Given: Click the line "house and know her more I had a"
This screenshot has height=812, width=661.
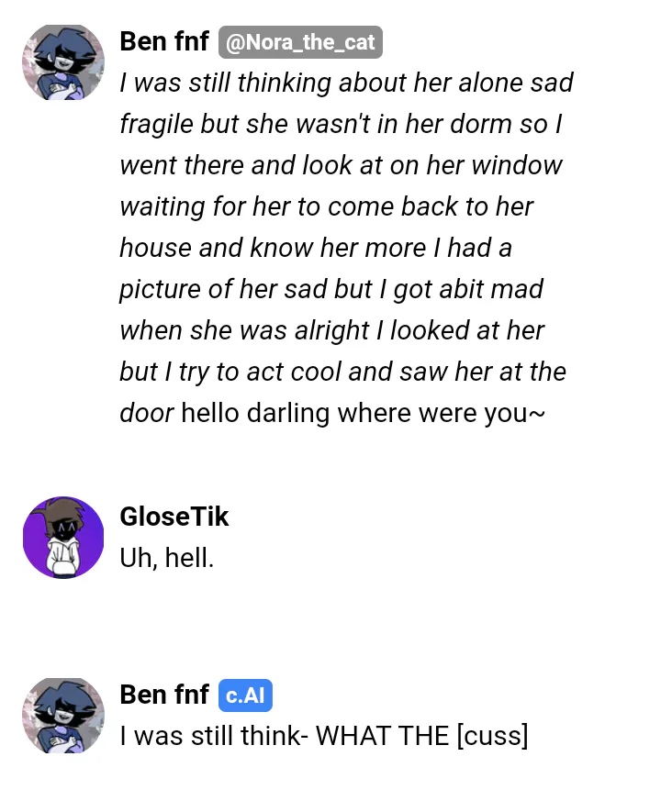Looking at the screenshot, I should click(x=316, y=248).
